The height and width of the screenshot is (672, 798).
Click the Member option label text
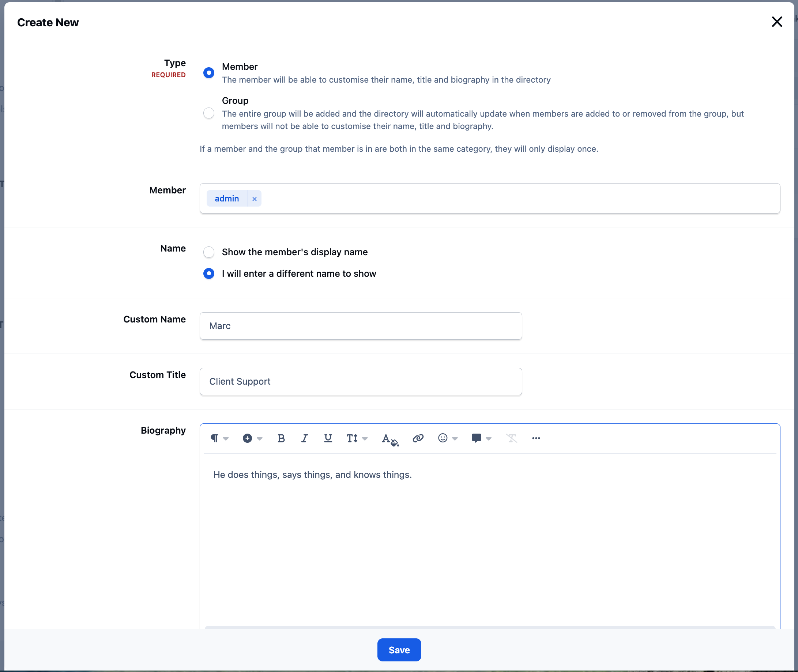(240, 67)
